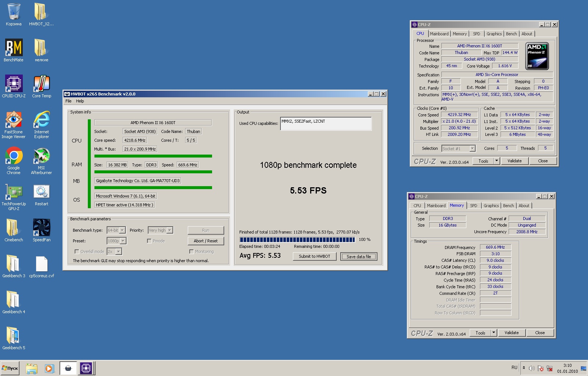Click the HPET timer active status text

point(124,205)
